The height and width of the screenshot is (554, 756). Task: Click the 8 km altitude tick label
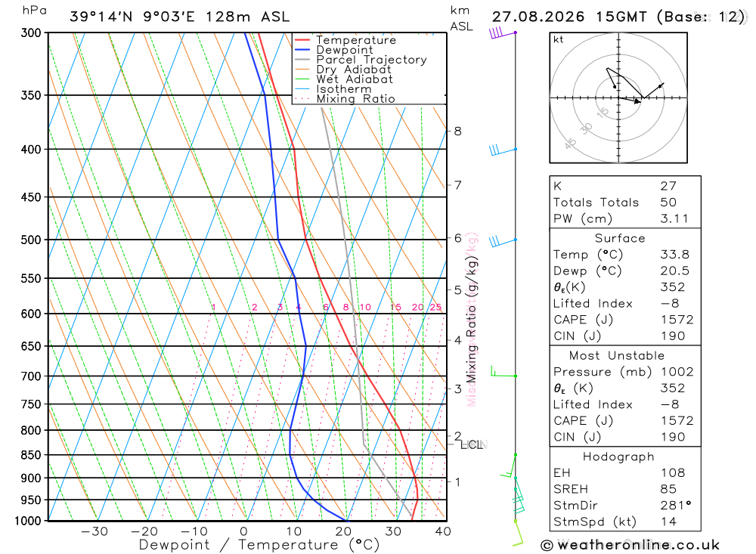point(457,132)
